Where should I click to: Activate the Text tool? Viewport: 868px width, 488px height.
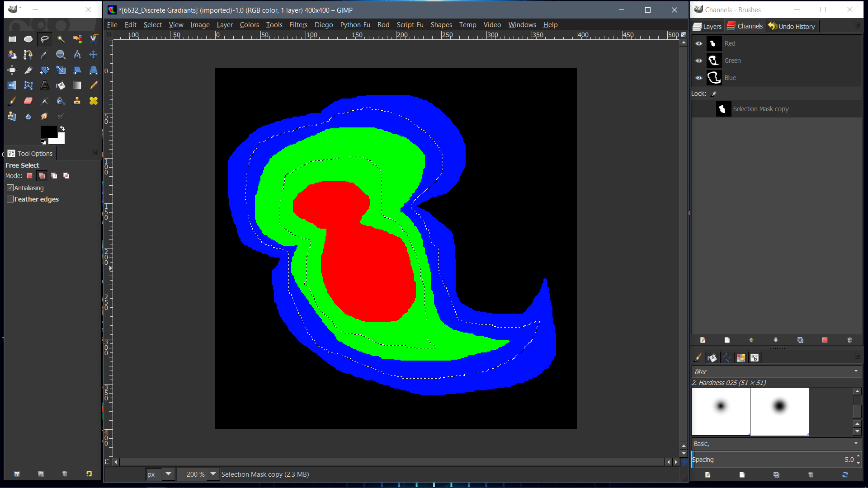click(x=45, y=85)
